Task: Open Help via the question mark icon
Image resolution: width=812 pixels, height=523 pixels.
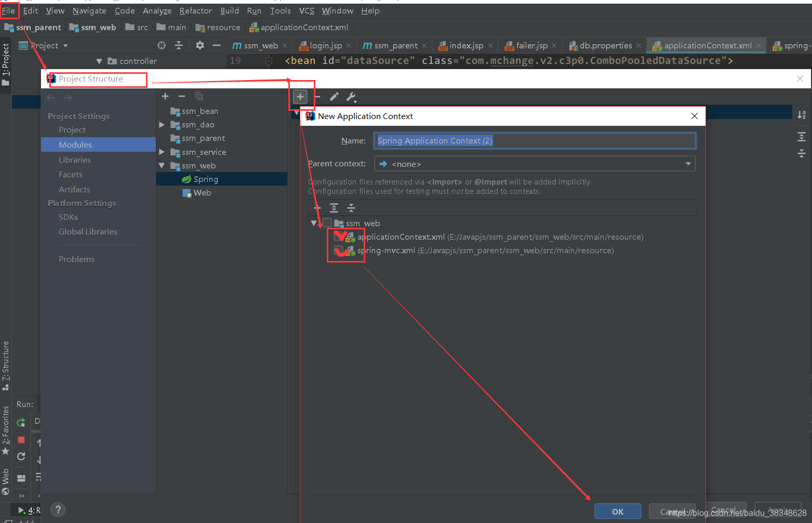Action: [58, 510]
